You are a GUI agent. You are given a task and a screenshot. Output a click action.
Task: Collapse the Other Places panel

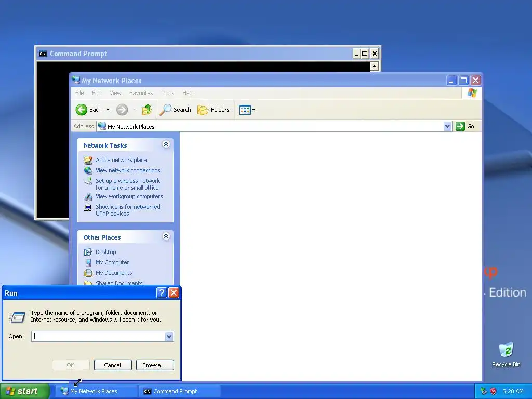[x=166, y=236]
